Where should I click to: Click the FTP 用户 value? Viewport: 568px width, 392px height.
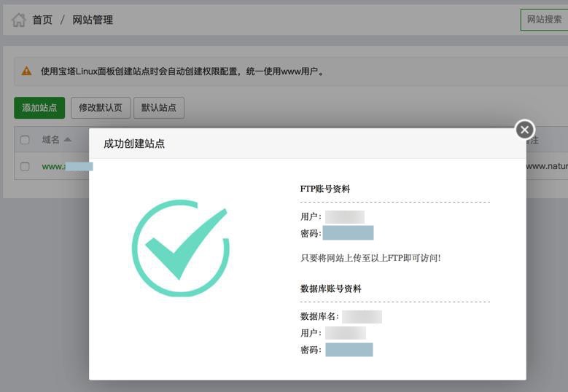pos(344,217)
